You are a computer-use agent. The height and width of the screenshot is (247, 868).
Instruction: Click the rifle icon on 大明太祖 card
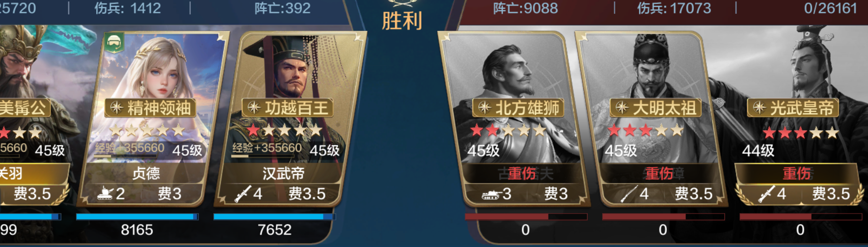point(629,193)
